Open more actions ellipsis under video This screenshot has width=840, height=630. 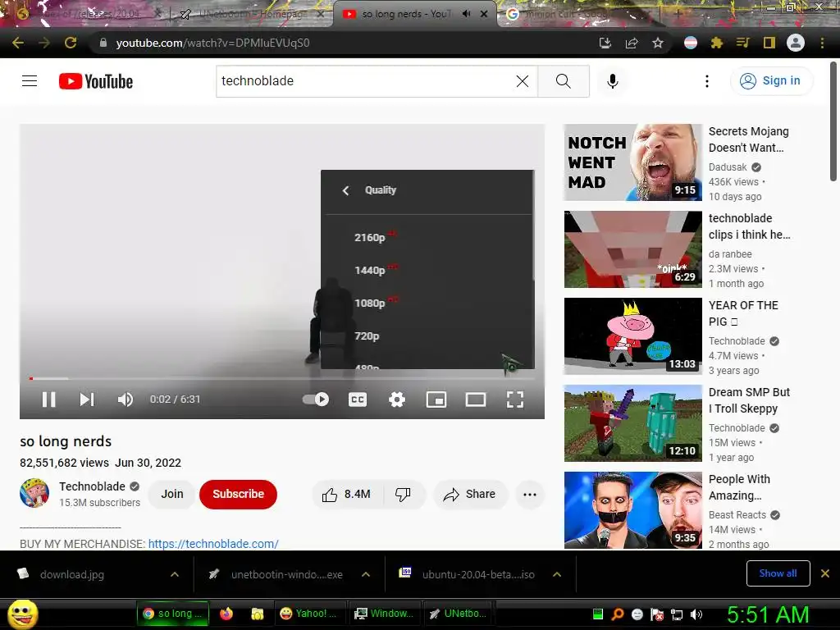click(530, 494)
